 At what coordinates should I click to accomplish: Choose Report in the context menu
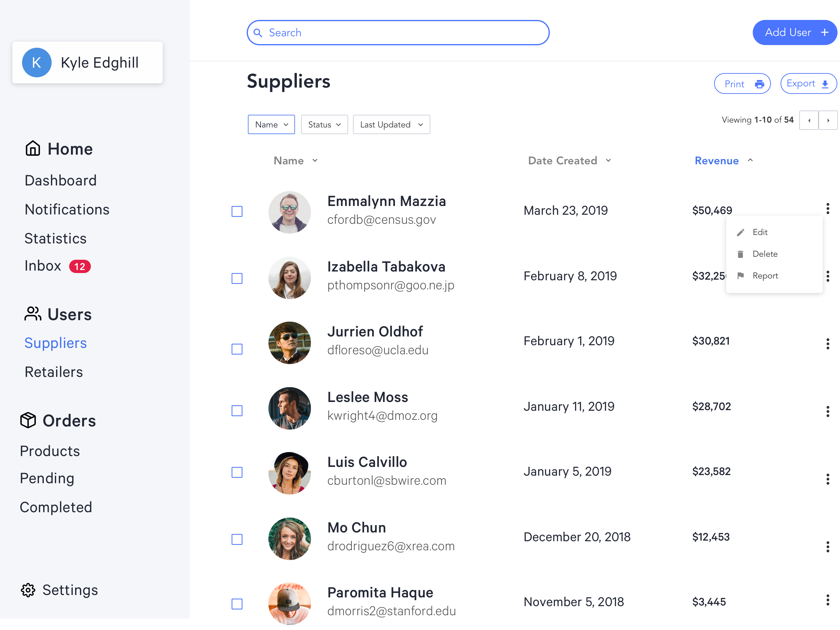click(x=765, y=276)
